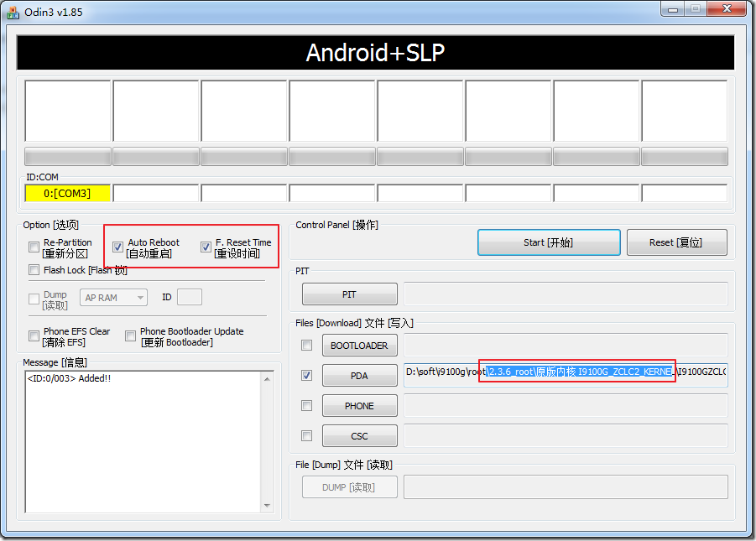Open the PIT file chooser button
The height and width of the screenshot is (541, 756).
point(350,294)
